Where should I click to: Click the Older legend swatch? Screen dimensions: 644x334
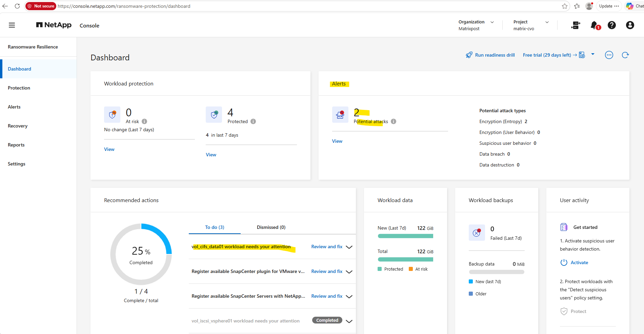(471, 294)
